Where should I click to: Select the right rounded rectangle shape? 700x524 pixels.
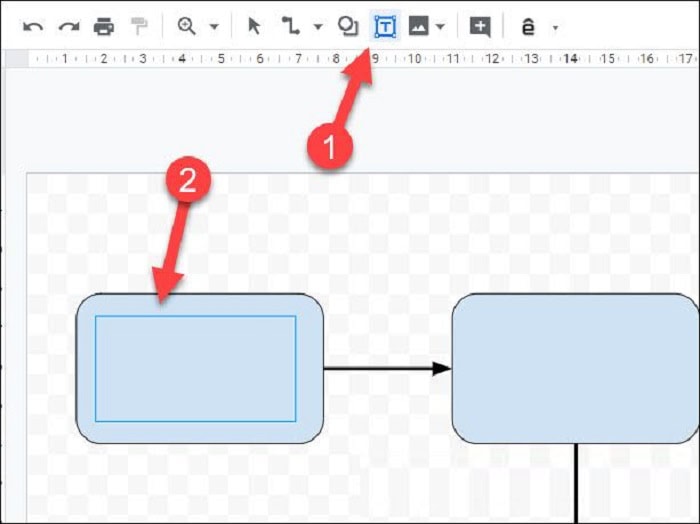coord(575,368)
